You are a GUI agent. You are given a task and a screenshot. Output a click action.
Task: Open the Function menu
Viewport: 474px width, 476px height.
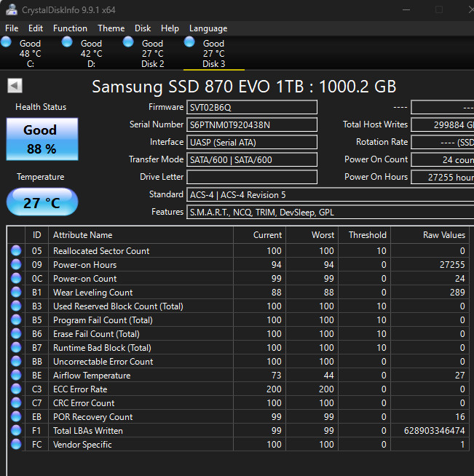coord(70,28)
